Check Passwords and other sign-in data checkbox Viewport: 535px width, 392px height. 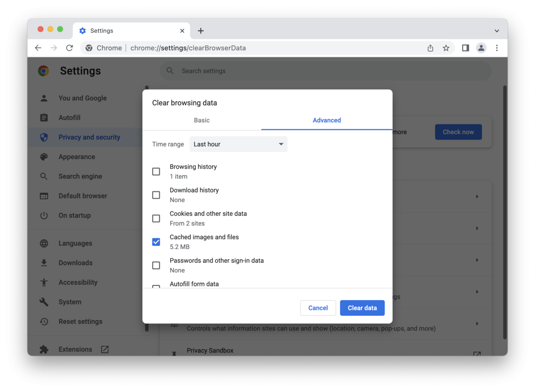tap(156, 265)
